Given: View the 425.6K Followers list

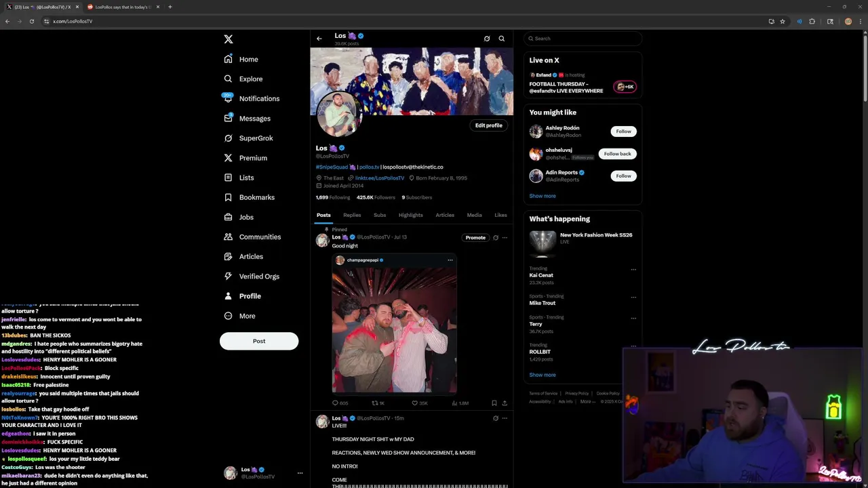Looking at the screenshot, I should (x=376, y=197).
